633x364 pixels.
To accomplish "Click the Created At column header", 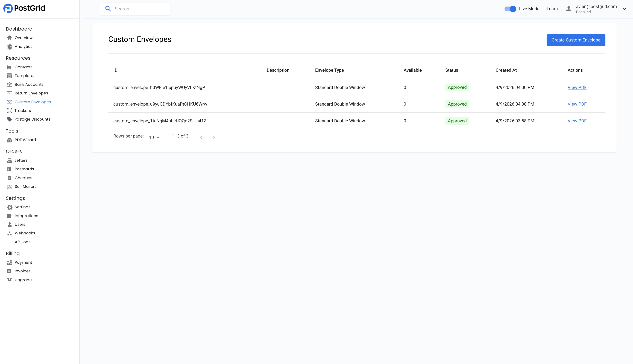I will [x=506, y=70].
